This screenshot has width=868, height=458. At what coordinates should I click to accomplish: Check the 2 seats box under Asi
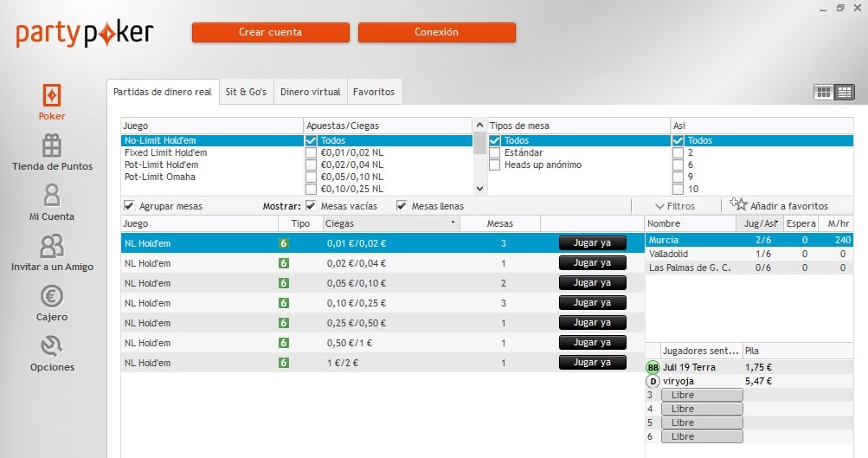[678, 153]
